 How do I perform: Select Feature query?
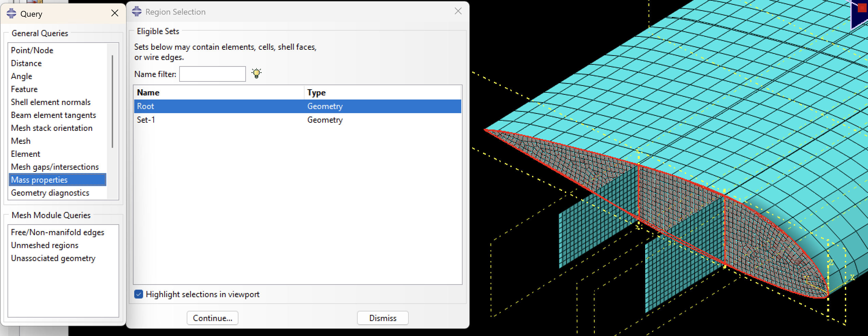[24, 89]
